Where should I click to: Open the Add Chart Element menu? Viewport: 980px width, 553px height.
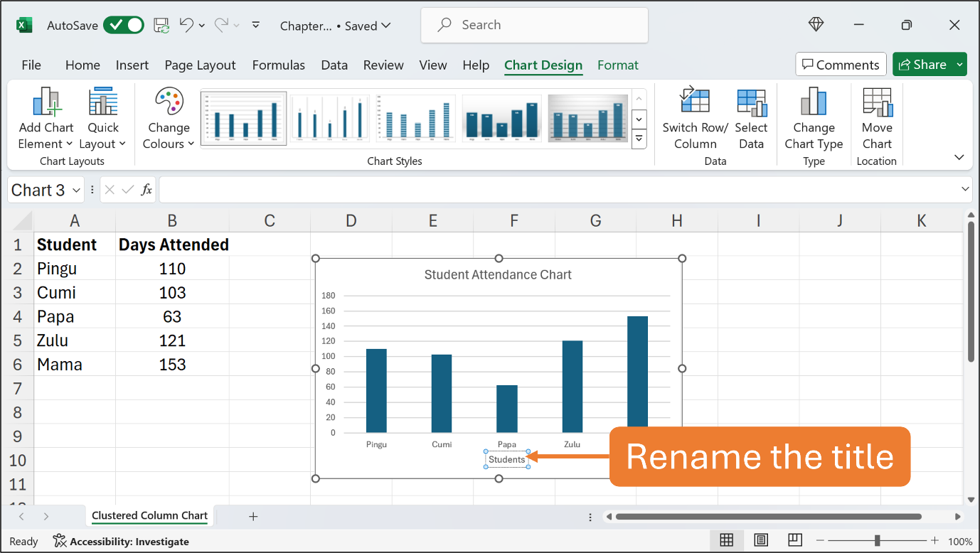(46, 118)
